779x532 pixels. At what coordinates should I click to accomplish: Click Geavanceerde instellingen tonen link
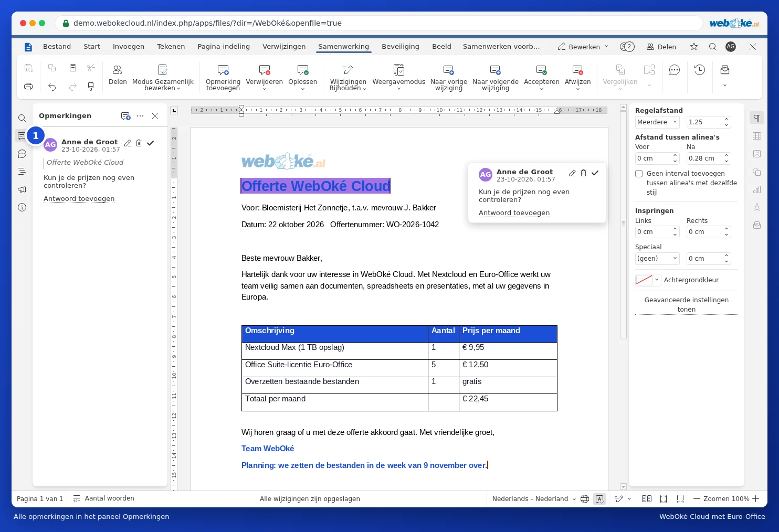click(x=687, y=305)
